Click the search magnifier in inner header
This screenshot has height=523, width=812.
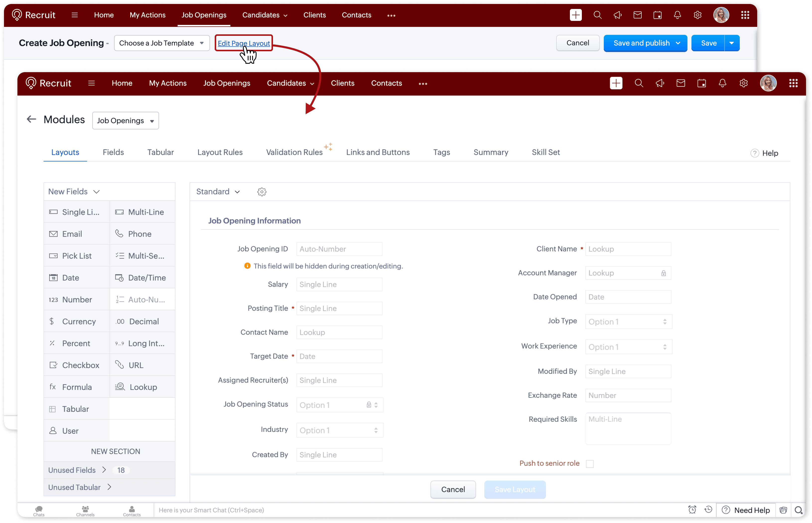639,84
